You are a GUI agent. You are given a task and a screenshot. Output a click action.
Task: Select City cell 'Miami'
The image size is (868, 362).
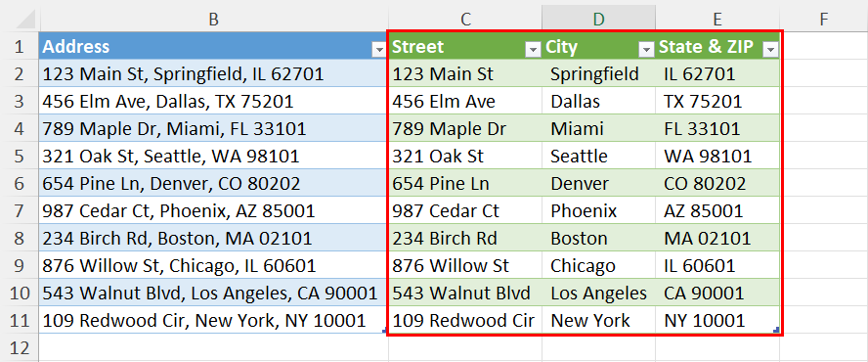pyautogui.click(x=598, y=128)
